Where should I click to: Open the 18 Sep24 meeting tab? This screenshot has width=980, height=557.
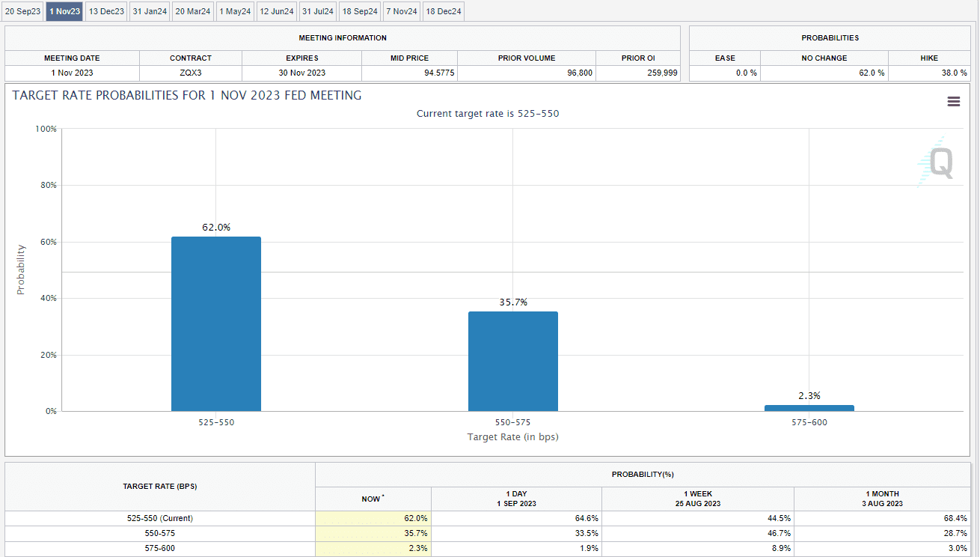click(x=360, y=11)
